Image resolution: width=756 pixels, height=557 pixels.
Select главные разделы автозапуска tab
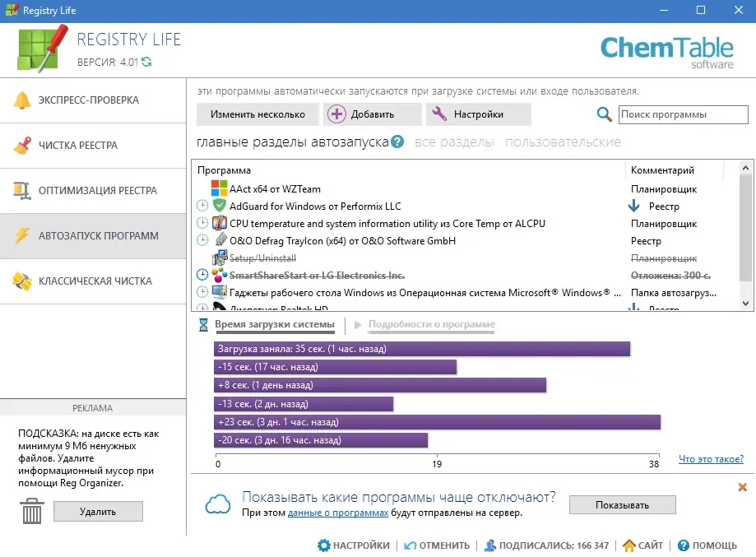[292, 142]
